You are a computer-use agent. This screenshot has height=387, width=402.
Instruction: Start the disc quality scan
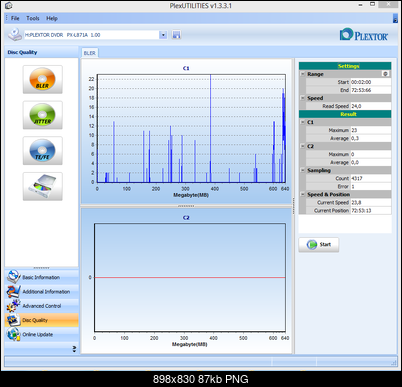click(319, 245)
